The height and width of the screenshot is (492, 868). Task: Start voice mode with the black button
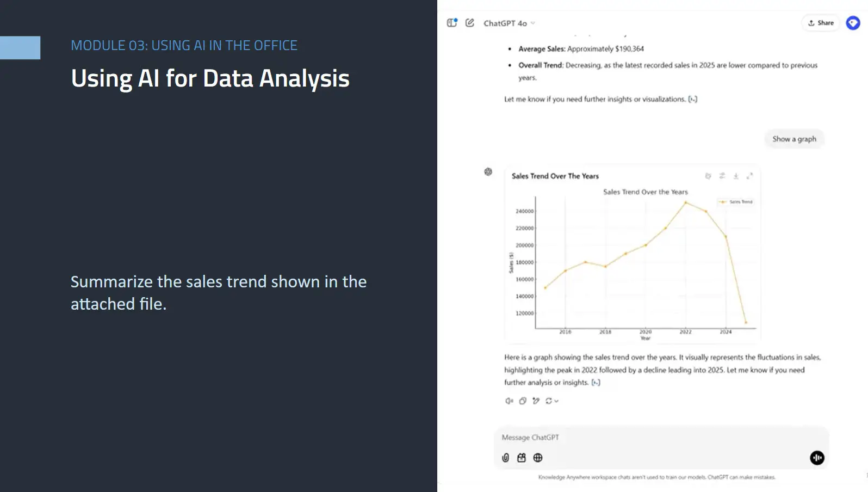click(817, 458)
